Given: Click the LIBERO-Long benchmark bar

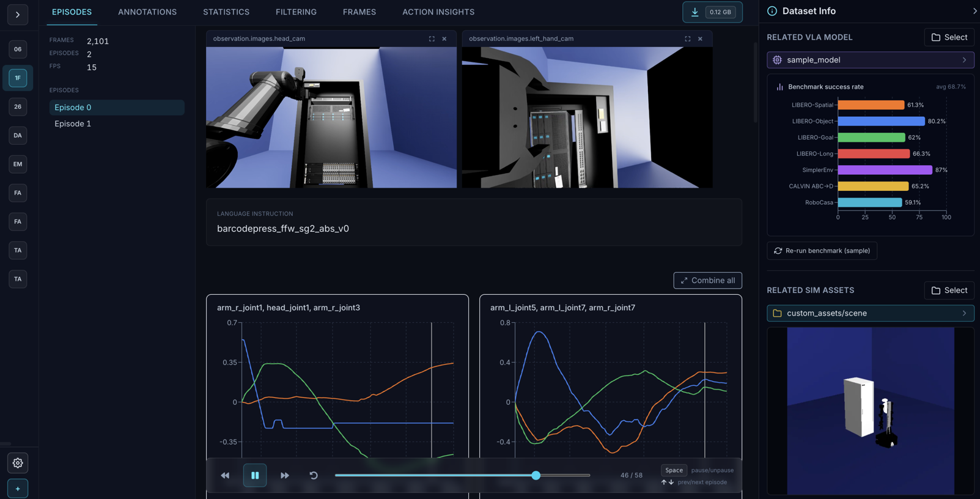Looking at the screenshot, I should tap(874, 153).
